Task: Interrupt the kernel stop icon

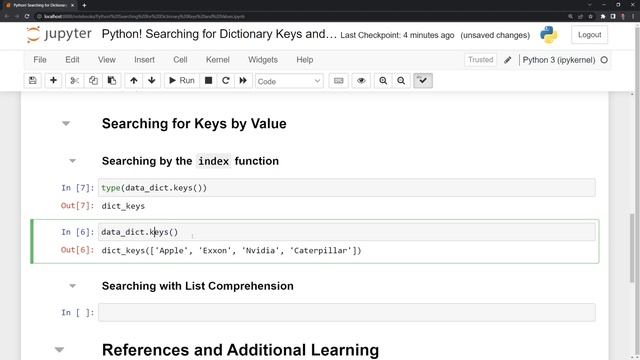Action: [x=208, y=81]
